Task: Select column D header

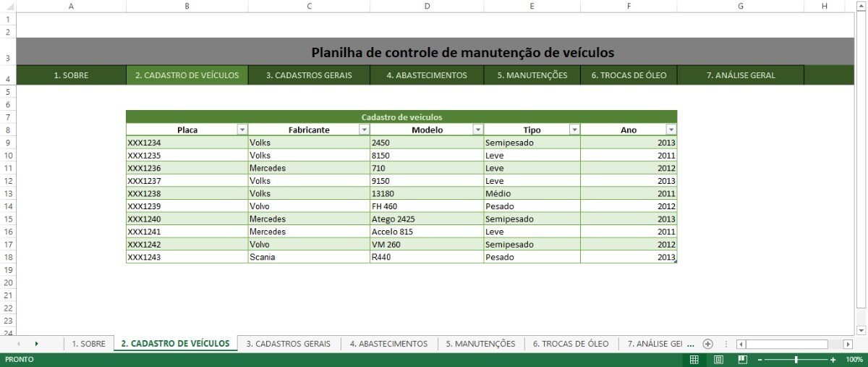Action: coord(427,6)
